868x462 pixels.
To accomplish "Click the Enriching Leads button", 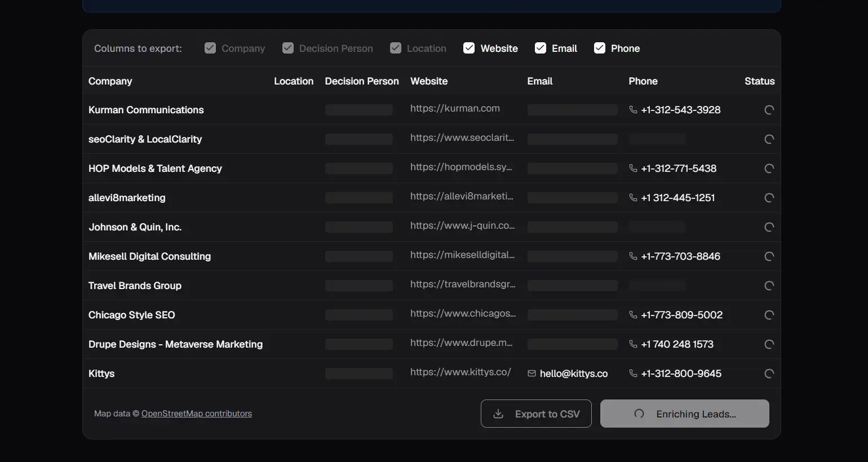I will [x=685, y=414].
